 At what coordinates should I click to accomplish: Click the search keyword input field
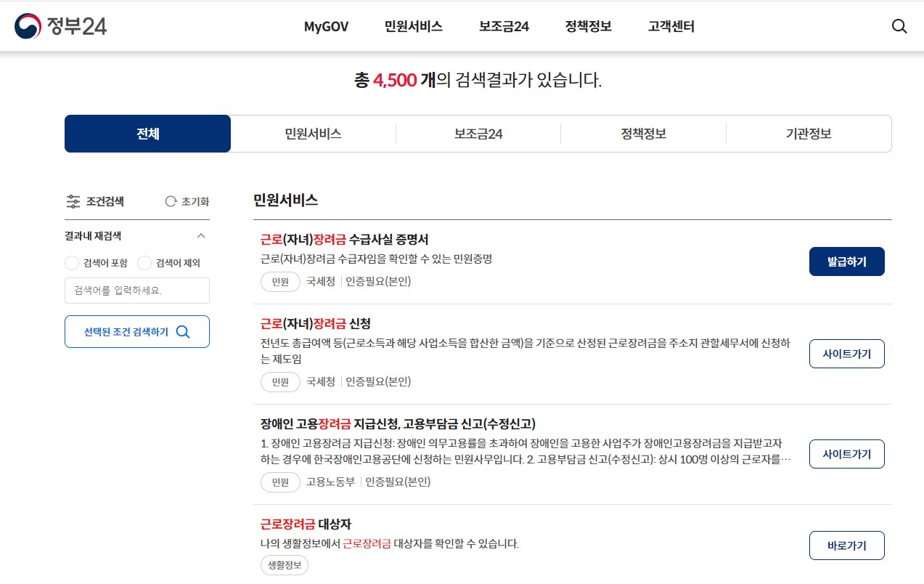pyautogui.click(x=136, y=291)
